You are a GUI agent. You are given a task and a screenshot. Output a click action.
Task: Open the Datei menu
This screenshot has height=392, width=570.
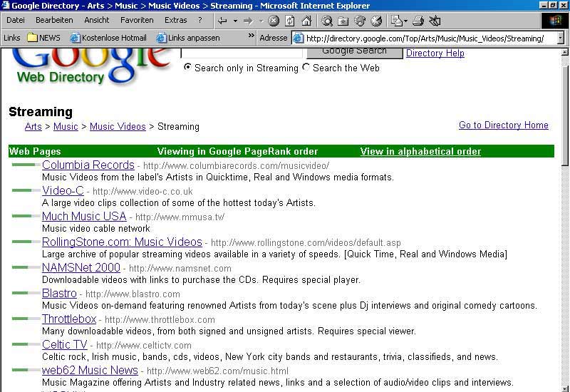(x=16, y=21)
